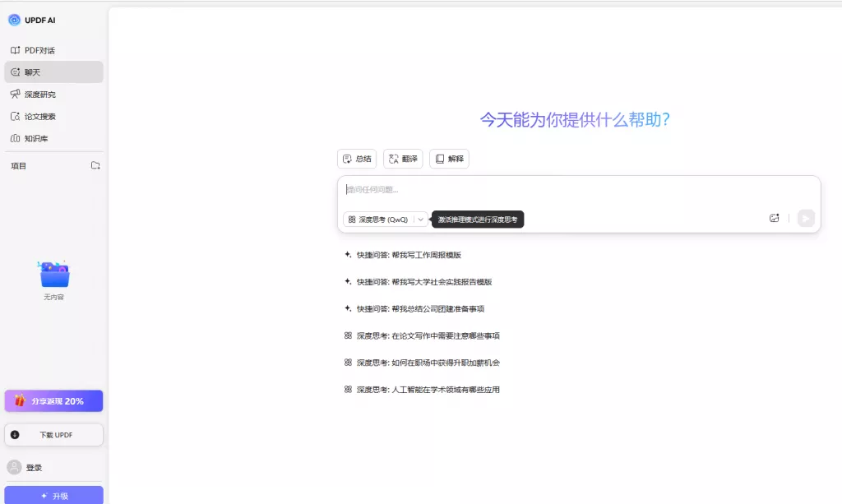Image resolution: width=842 pixels, height=504 pixels.
Task: Open the PDF对话 feature in the sidebar
Action: [x=38, y=49]
